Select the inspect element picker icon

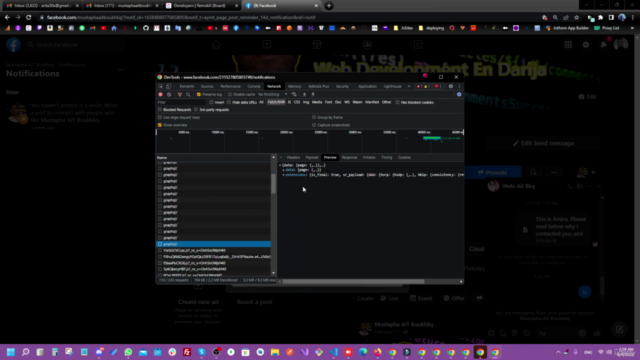click(160, 86)
